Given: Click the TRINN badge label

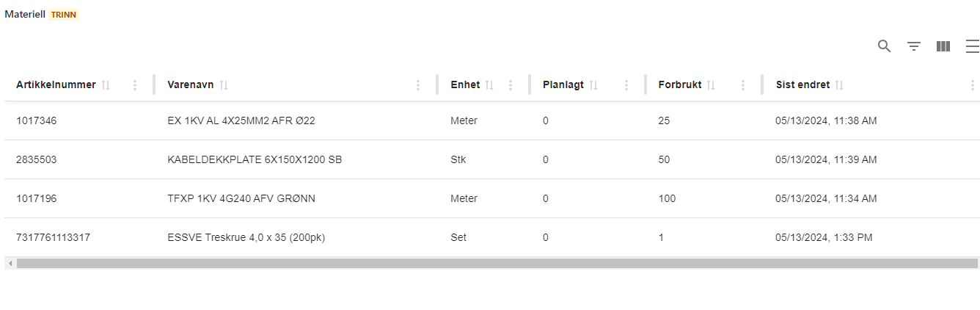Looking at the screenshot, I should point(64,15).
